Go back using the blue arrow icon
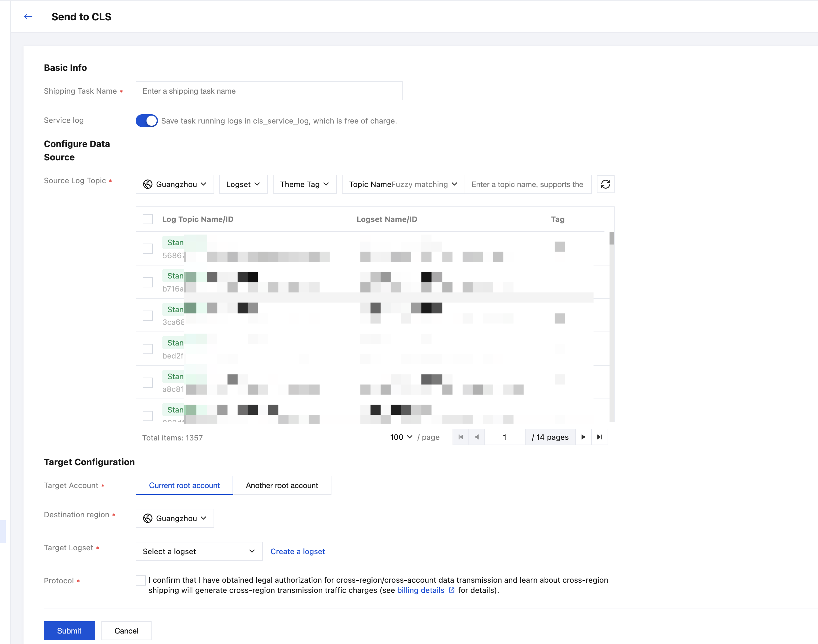The width and height of the screenshot is (818, 644). [x=28, y=17]
